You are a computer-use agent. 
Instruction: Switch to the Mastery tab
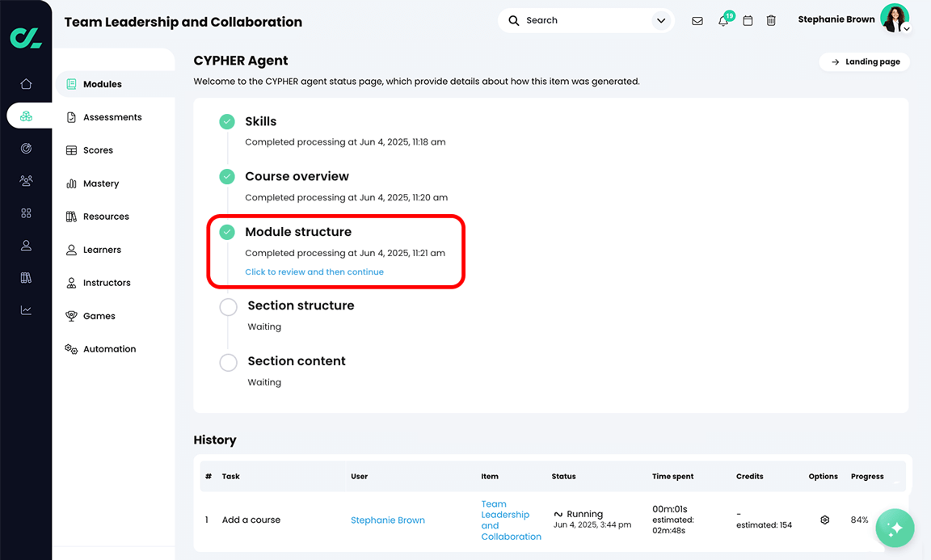pos(100,183)
